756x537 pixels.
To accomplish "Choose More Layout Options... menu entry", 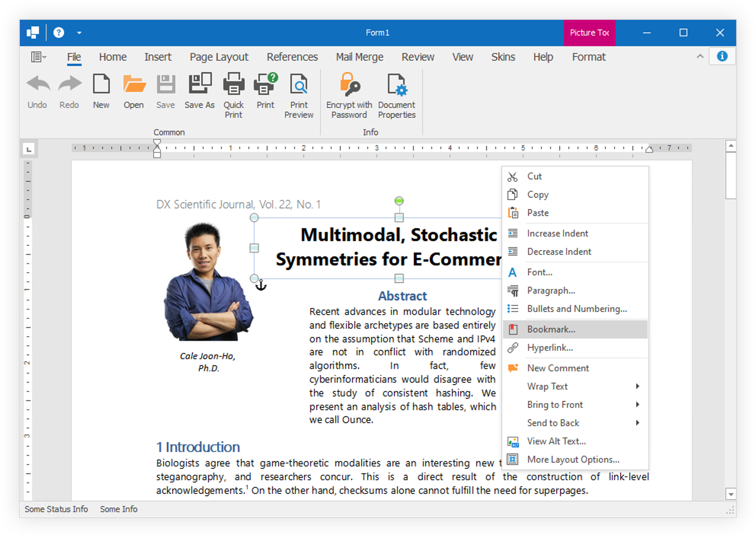I will coord(573,460).
